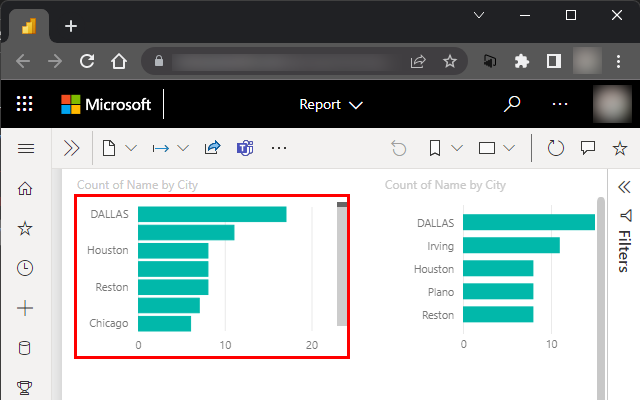Screen dimensions: 640x400
Task: Refresh the report visuals
Action: (x=556, y=148)
